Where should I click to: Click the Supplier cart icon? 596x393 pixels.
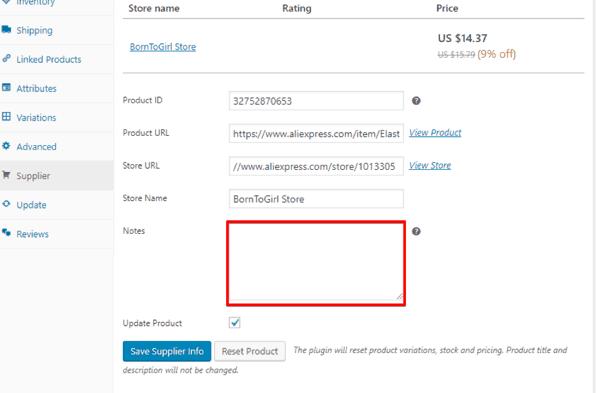[6, 175]
